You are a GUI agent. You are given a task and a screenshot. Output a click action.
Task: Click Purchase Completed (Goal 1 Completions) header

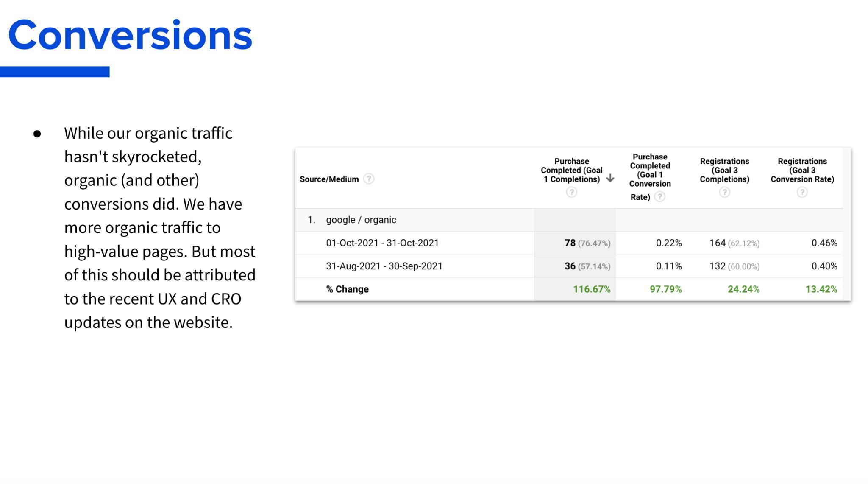click(x=571, y=170)
